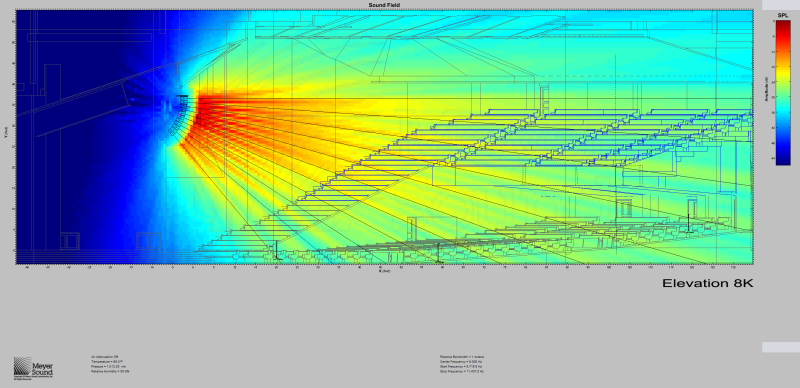
Task: Select the Air Attenuation Off text
Action: (x=100, y=356)
